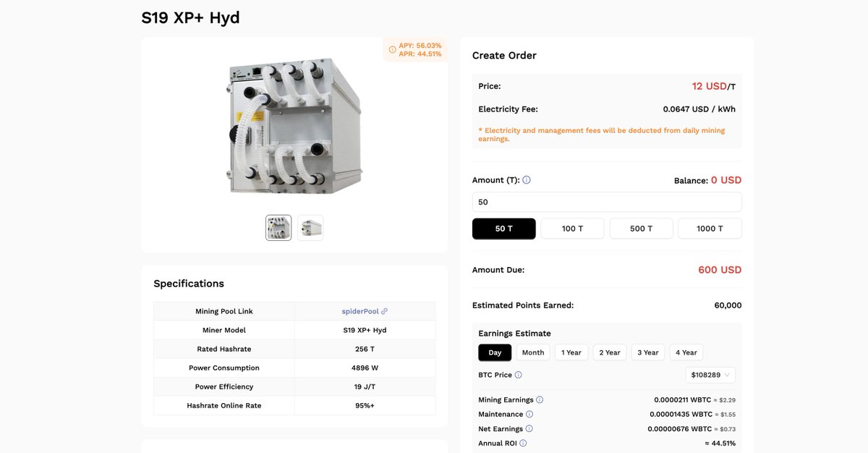Set amount to 1000 T
Screen dimensions: 868x453
click(710, 229)
